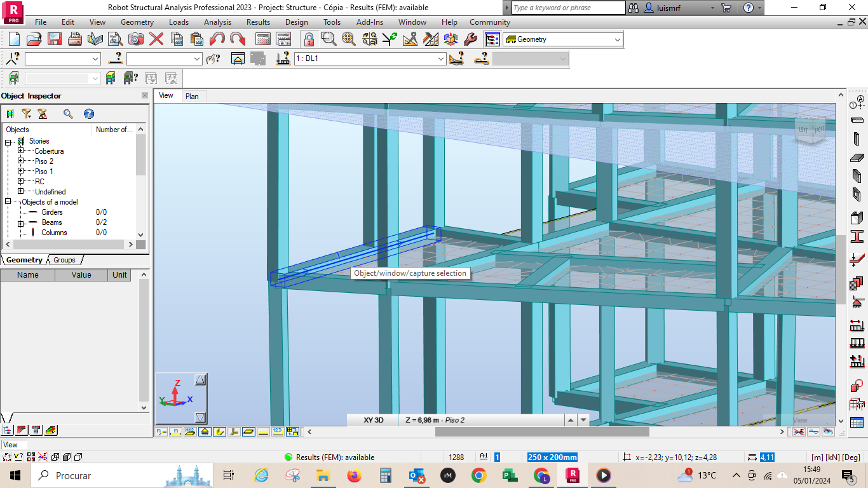Click the 250 x 200mm section status field
The image size is (868, 488).
552,457
